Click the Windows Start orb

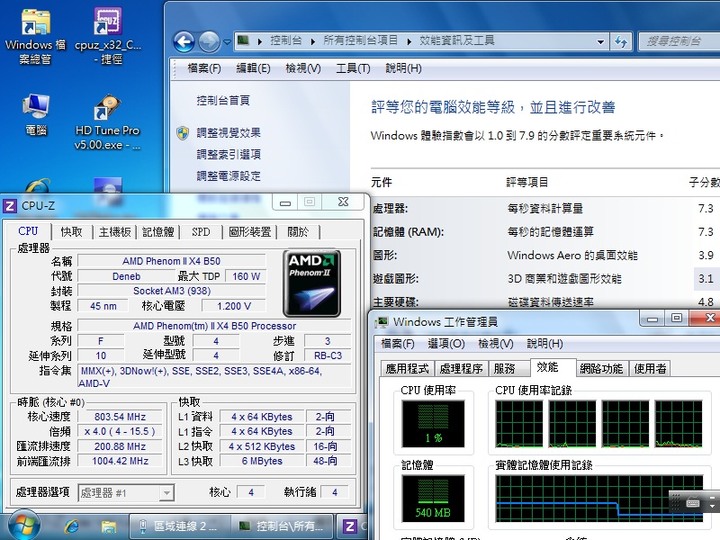[x=23, y=525]
